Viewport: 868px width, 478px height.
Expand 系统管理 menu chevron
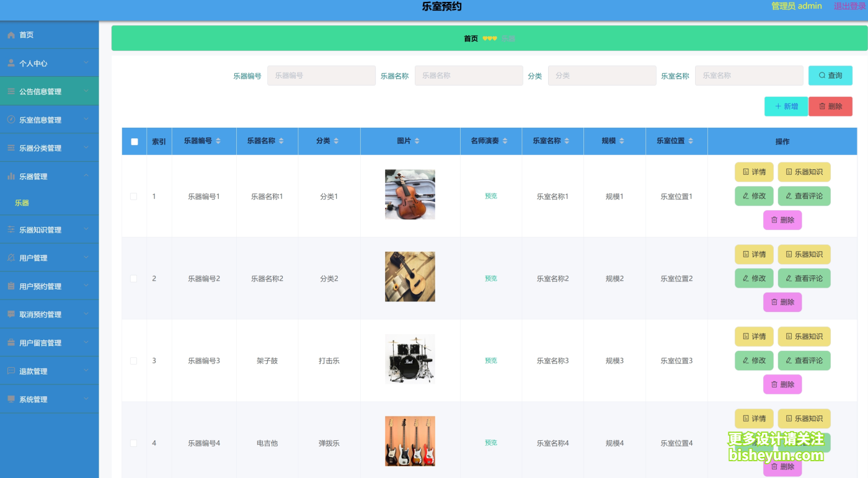click(x=86, y=399)
